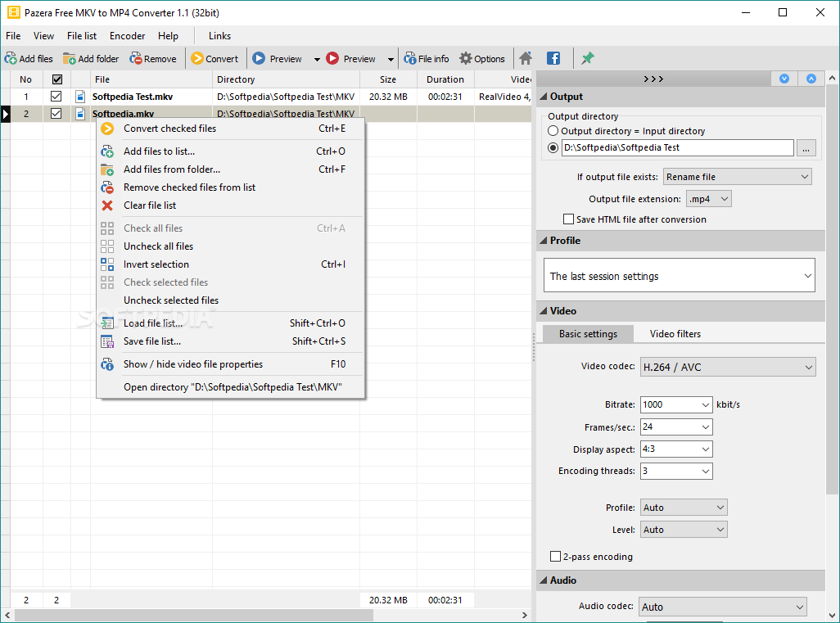Select Output directory = Input directory radio
Screen dimensions: 840x623
click(553, 131)
